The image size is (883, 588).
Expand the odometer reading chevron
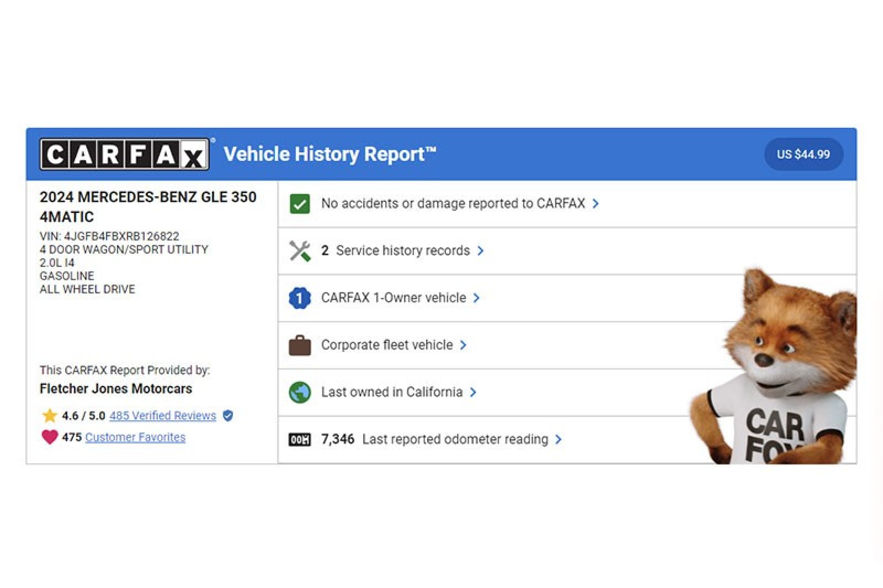pos(558,440)
